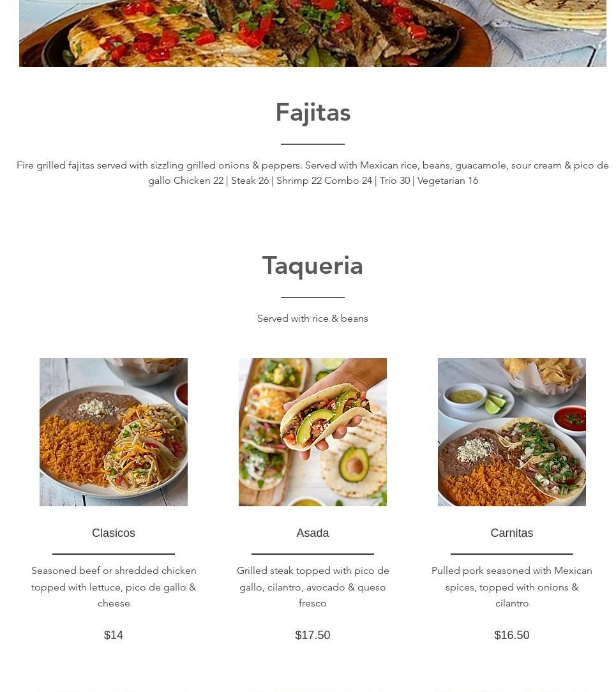This screenshot has width=616, height=692.
Task: Select the Carnitas plate photo
Action: click(x=511, y=432)
